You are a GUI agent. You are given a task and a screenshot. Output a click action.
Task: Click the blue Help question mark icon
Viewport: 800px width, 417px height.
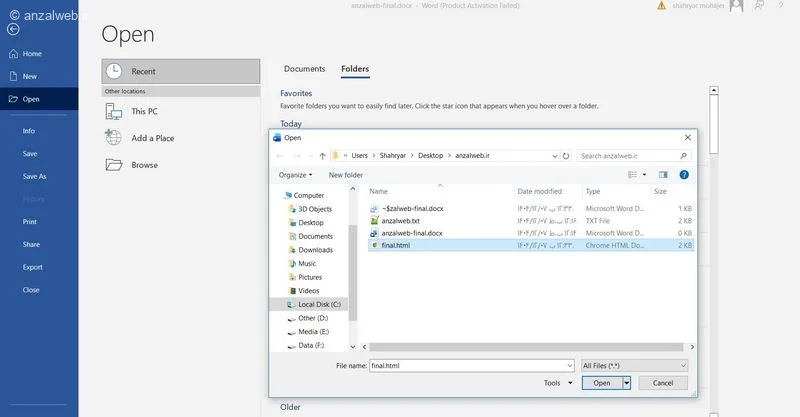tap(684, 175)
